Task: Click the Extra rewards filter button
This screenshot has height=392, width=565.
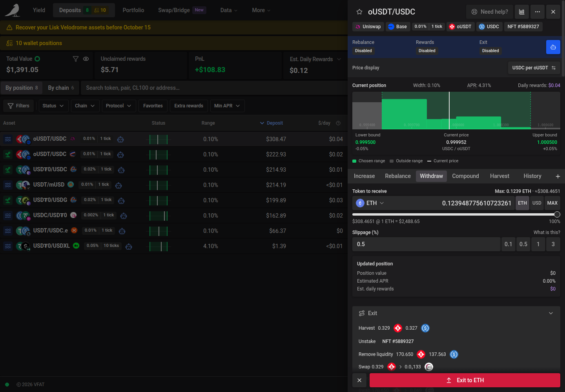Action: pyautogui.click(x=189, y=106)
